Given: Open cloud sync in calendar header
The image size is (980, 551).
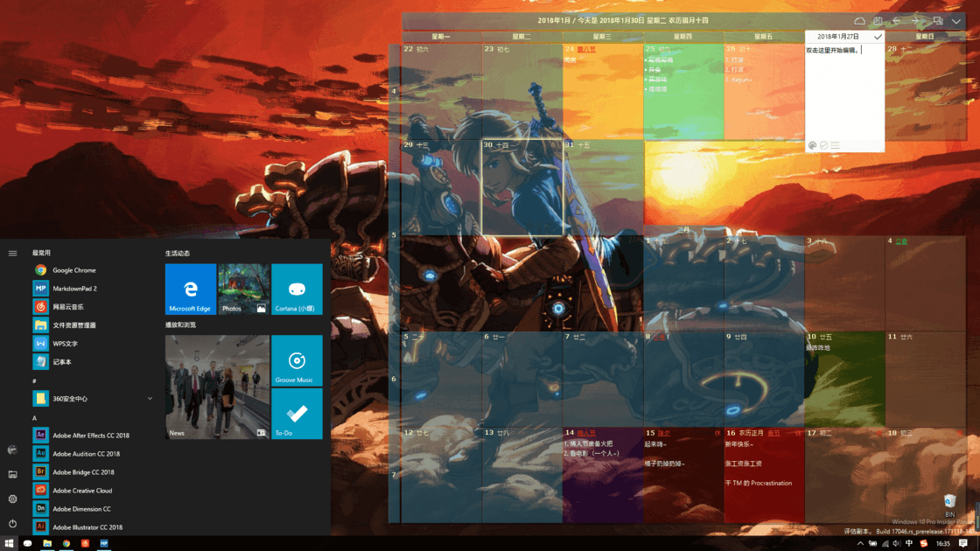Looking at the screenshot, I should (859, 21).
